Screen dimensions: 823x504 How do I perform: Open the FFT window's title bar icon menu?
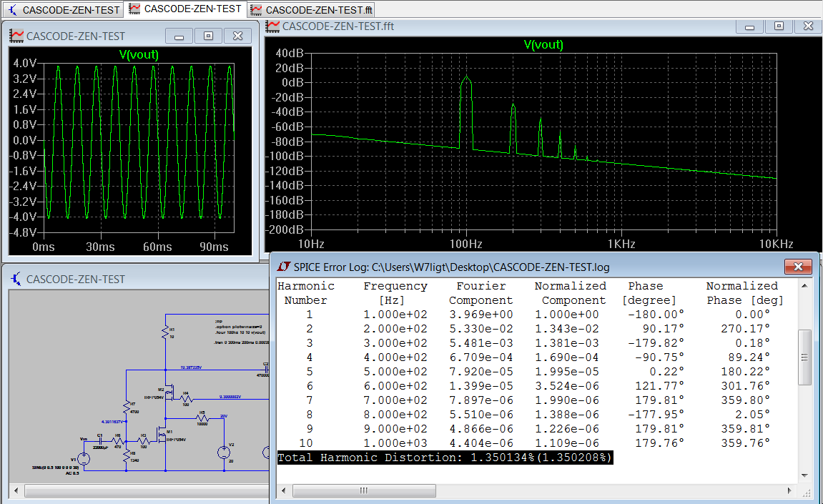click(272, 26)
